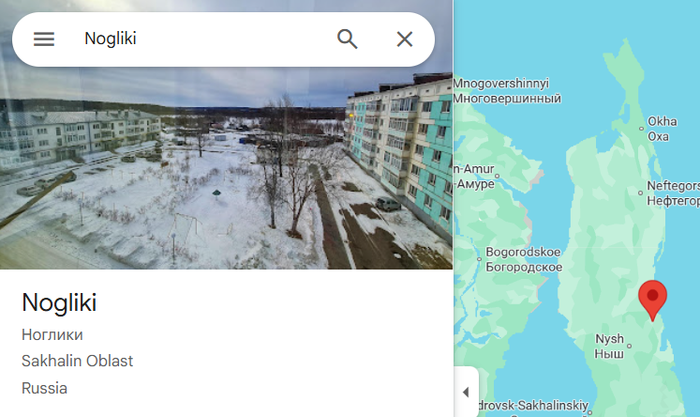Click the Okha location dot

(642, 129)
